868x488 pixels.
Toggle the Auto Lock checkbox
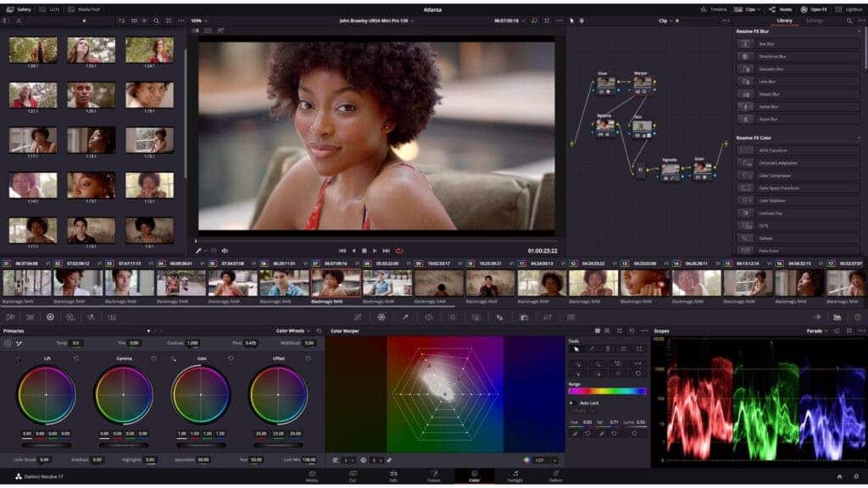572,403
